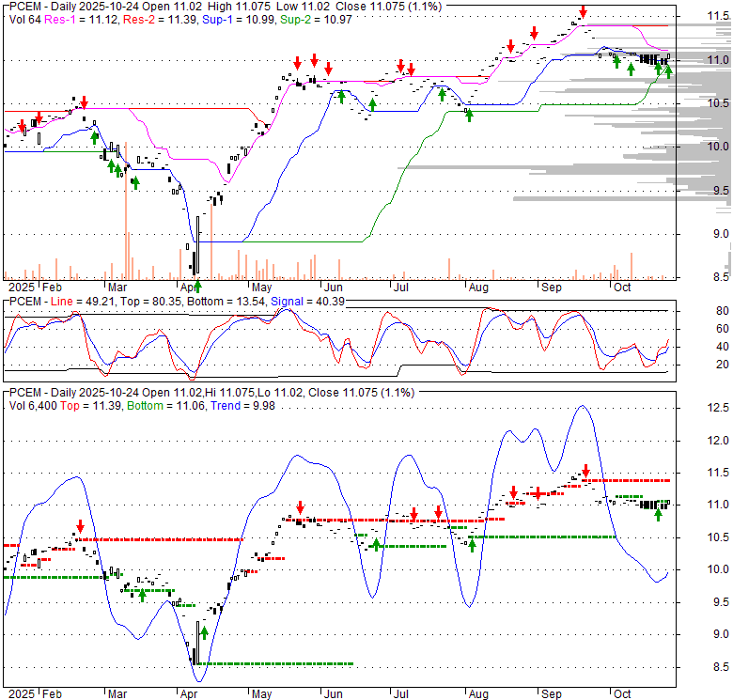The image size is (733, 700).
Task: Click the green arrow in early August on the bottom chart
Action: (474, 542)
